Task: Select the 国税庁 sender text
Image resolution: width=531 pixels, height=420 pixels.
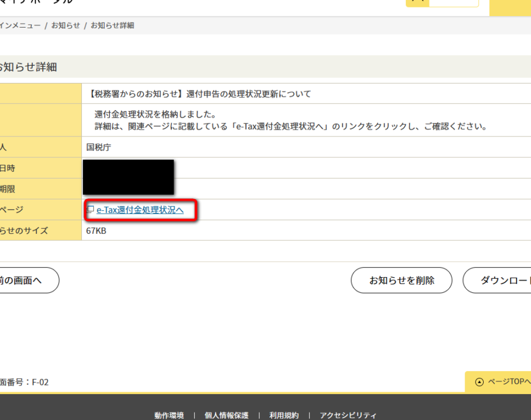Action: tap(99, 147)
